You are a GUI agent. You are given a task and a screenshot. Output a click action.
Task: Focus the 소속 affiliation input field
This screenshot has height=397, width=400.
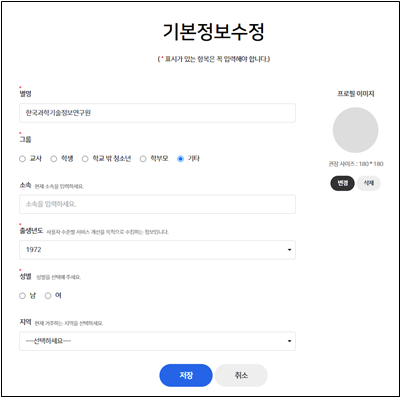click(x=157, y=204)
